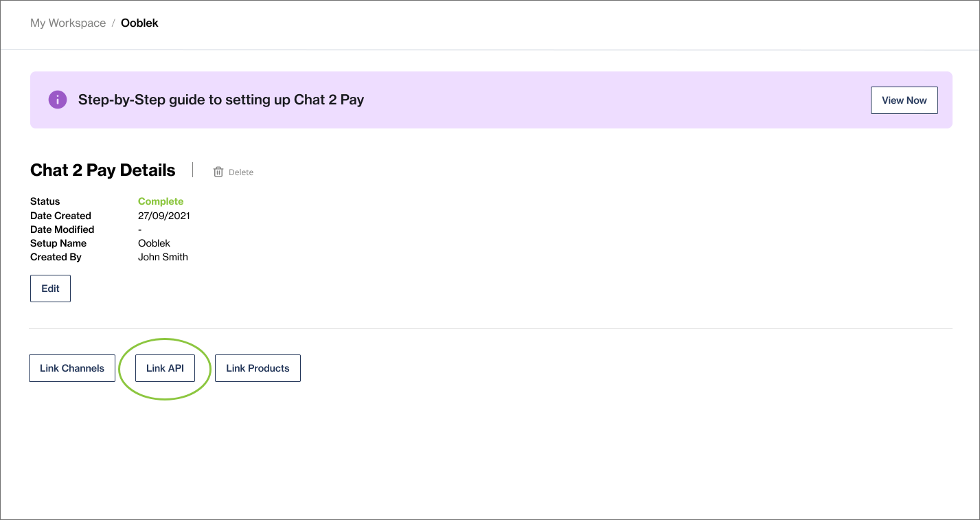Open the View Now guide button
The height and width of the screenshot is (520, 980).
tap(904, 100)
